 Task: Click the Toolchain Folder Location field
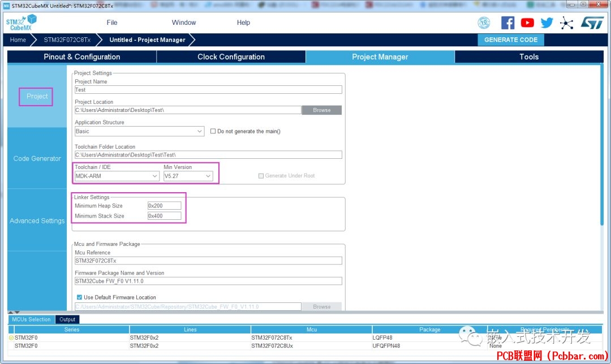pyautogui.click(x=208, y=154)
